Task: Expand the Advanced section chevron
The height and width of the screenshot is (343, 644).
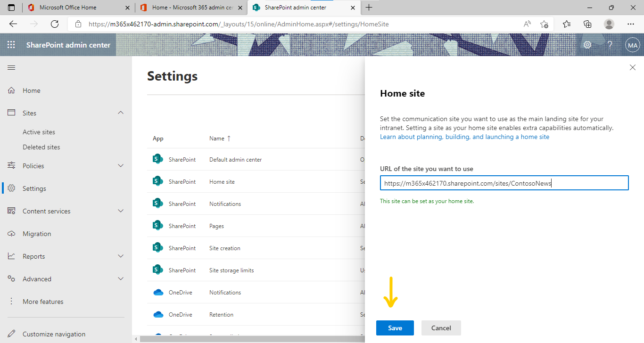Action: [x=121, y=279]
